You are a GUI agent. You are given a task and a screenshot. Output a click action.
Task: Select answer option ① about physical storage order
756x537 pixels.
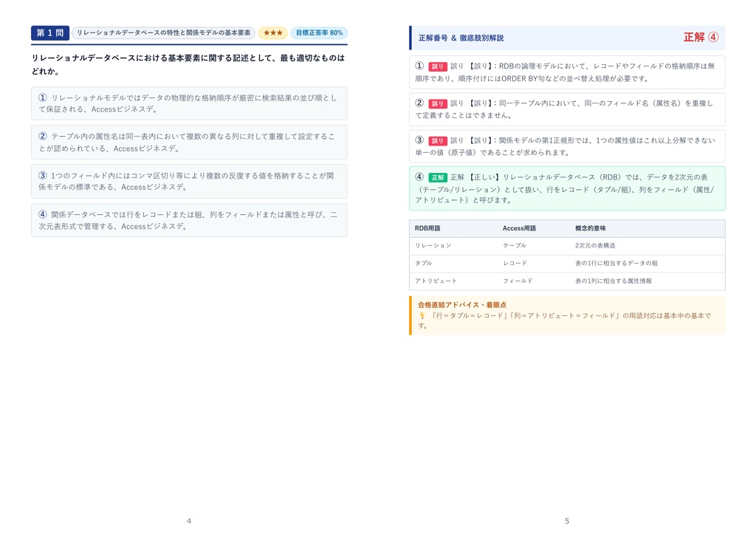[189, 103]
